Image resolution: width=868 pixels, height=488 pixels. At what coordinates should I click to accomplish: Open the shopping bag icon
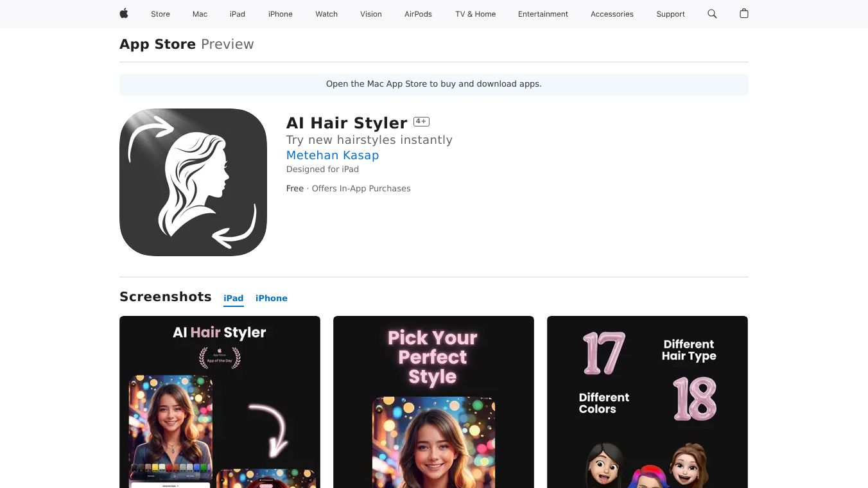(744, 13)
